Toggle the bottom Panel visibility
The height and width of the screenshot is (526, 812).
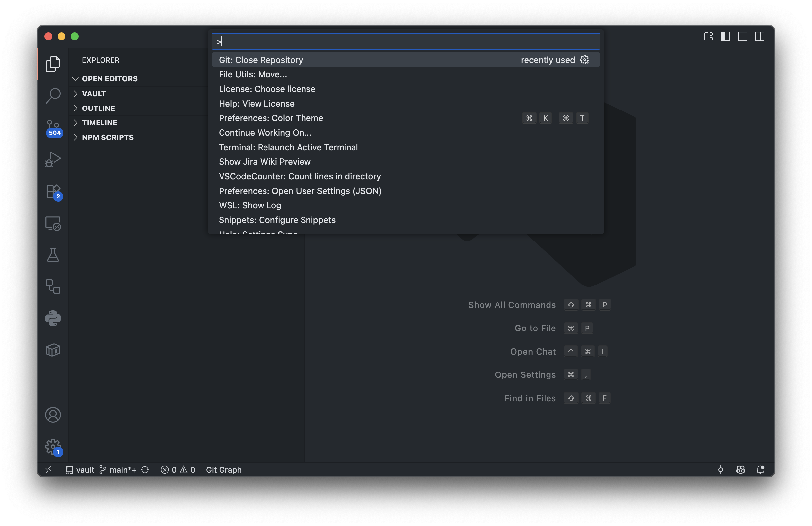742,36
